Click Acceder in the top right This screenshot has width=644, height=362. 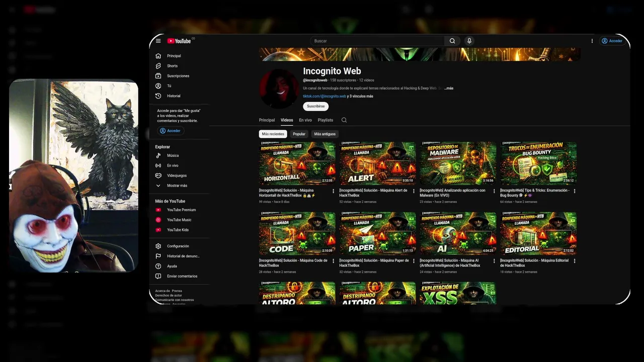612,41
